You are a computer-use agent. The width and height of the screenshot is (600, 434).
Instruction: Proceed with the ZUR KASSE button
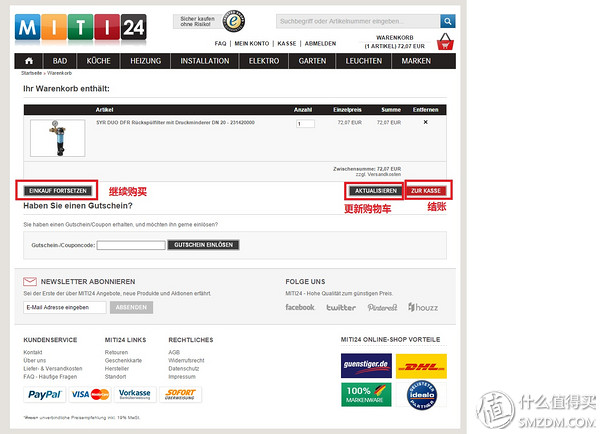(426, 191)
